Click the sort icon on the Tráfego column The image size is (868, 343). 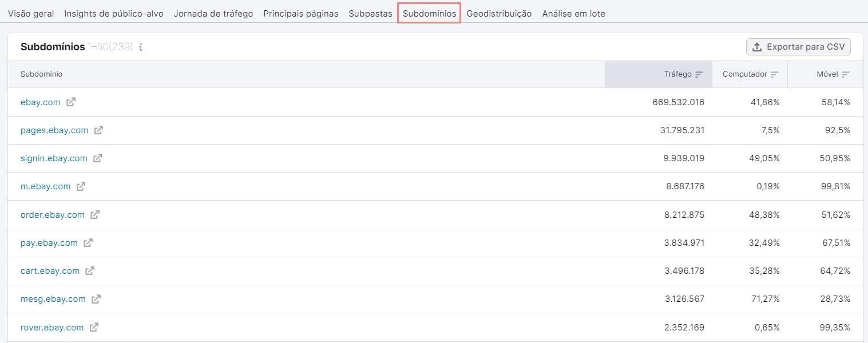[x=699, y=74]
